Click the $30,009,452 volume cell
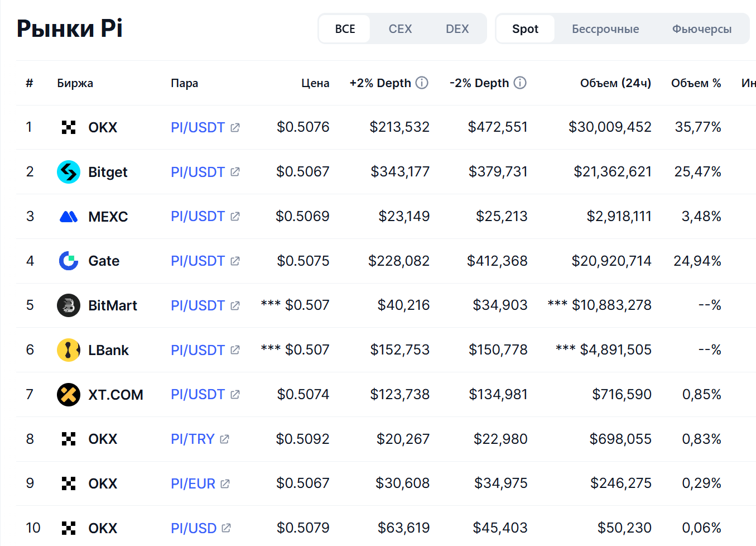Viewport: 756px width, 546px height. pyautogui.click(x=610, y=127)
